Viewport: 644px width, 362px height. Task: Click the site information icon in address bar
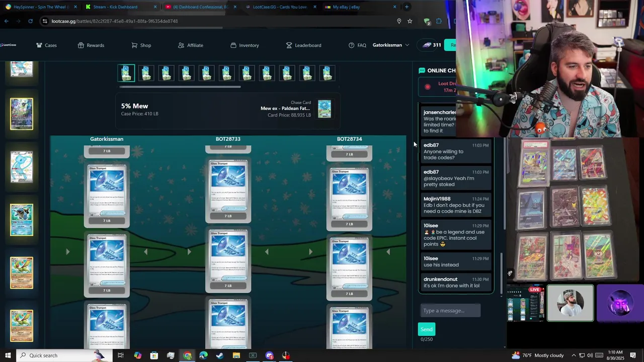coord(45,21)
